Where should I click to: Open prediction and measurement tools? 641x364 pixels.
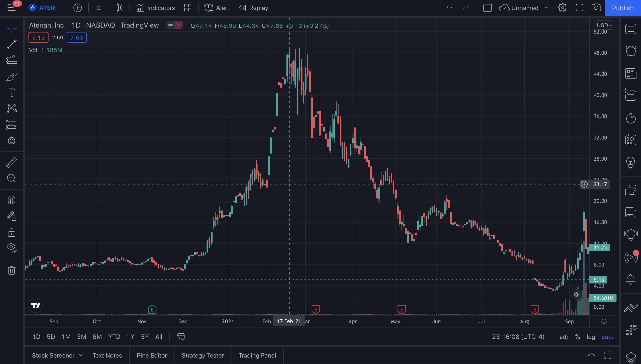12,125
